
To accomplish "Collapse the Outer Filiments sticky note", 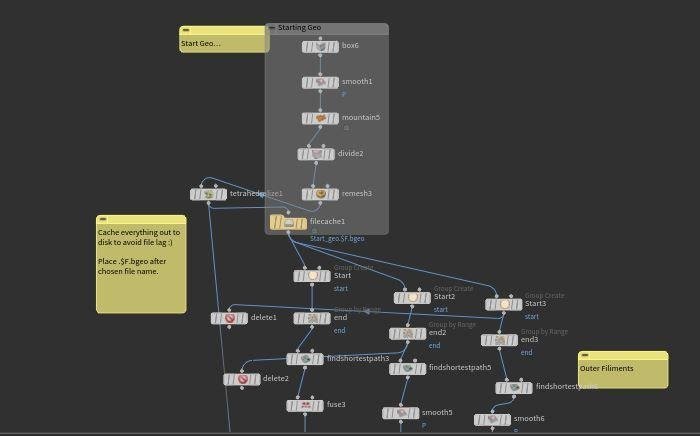I will click(x=583, y=355).
